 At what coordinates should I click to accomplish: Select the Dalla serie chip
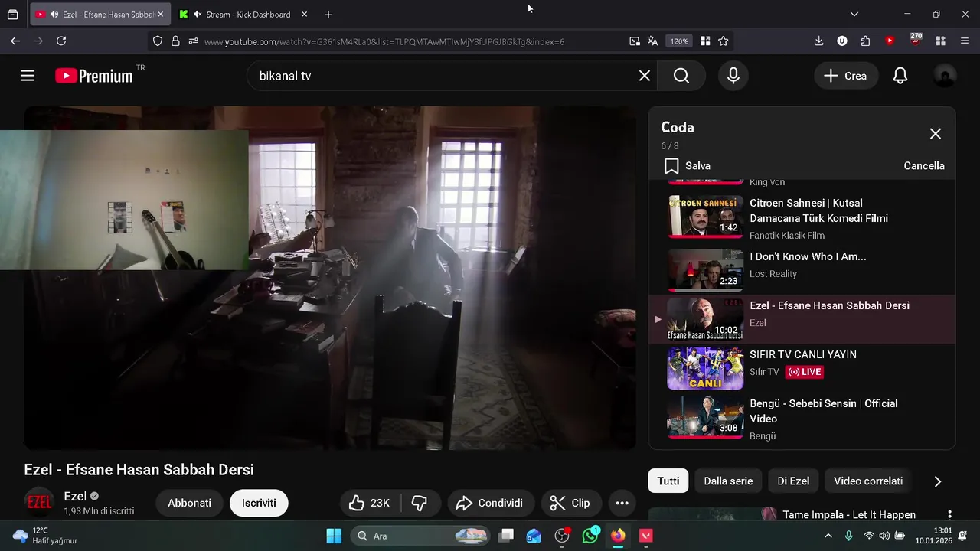[x=728, y=481]
